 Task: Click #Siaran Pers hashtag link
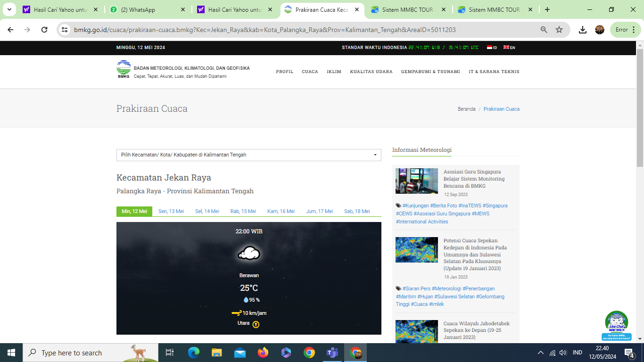[416, 289]
